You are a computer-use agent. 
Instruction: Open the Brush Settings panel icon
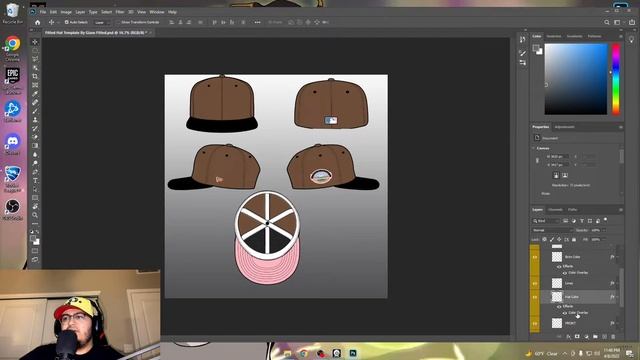[522, 53]
